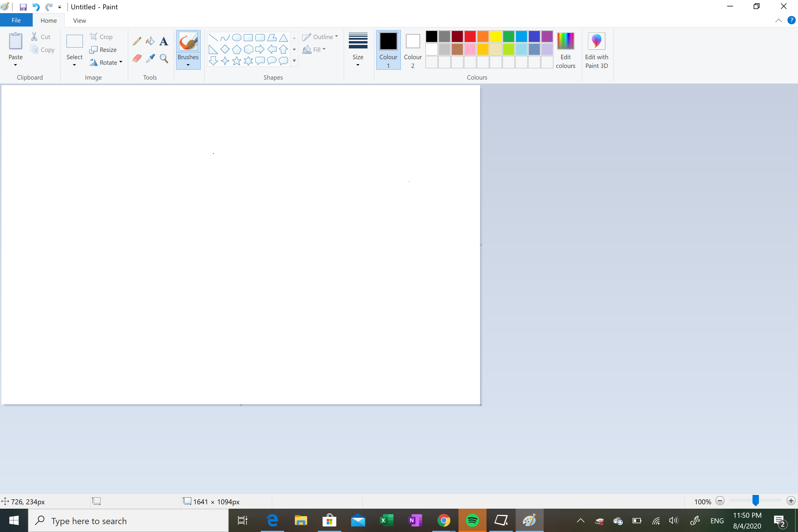Open the File menu
Viewport: 798px width, 532px height.
pyautogui.click(x=16, y=20)
